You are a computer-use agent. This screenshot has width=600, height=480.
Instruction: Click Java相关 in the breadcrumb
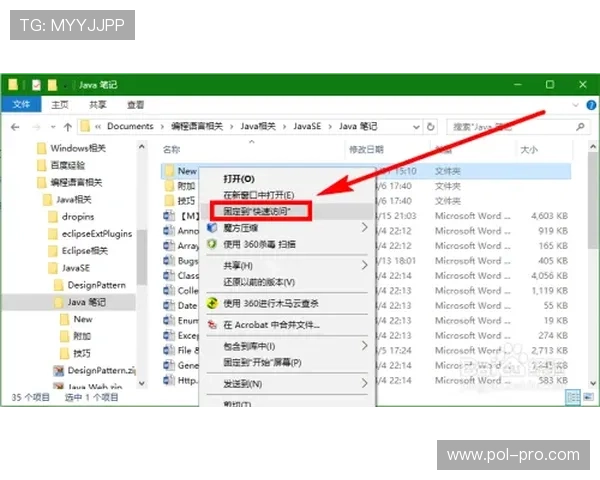point(258,126)
